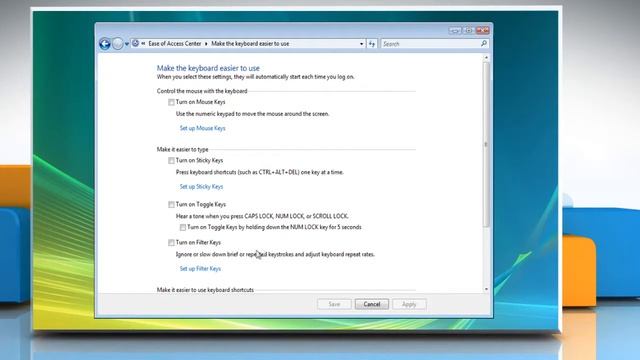
Task: Click the greyed forward navigation arrow
Action: click(118, 44)
